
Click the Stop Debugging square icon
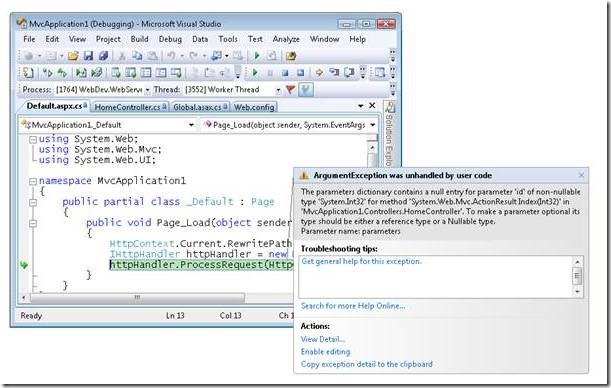285,72
